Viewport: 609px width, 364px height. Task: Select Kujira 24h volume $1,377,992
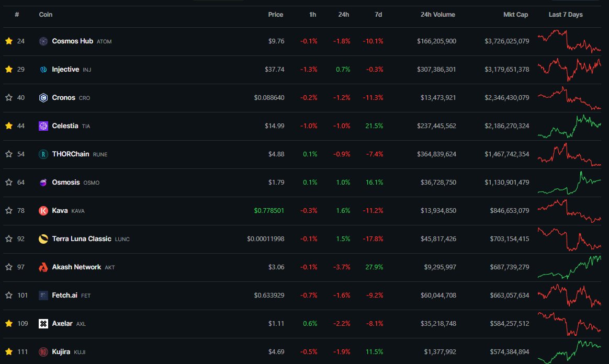click(440, 352)
